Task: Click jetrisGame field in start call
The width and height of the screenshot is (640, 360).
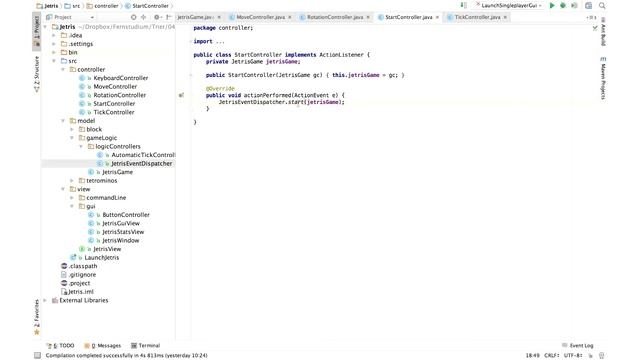Action: point(323,102)
